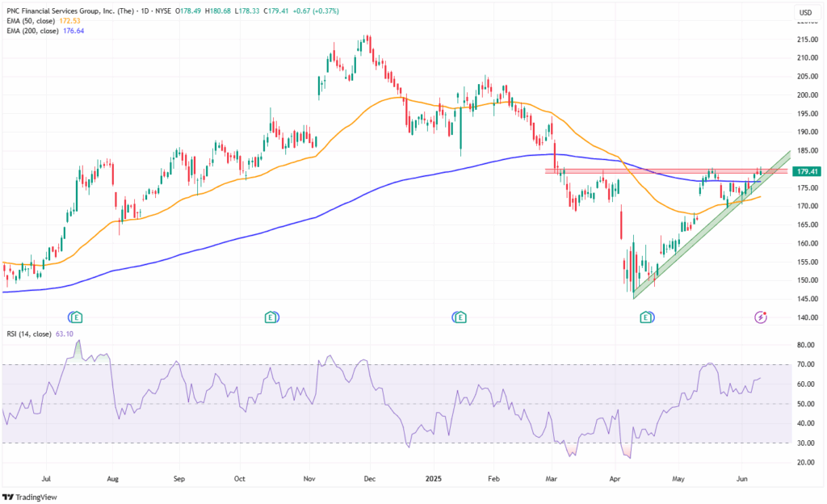The width and height of the screenshot is (827, 504).
Task: Click the 179.41 current price label
Action: [808, 171]
